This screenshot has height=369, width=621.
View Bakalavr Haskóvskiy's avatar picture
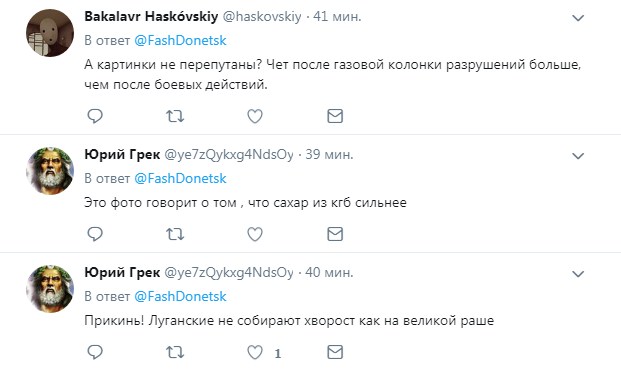coord(50,33)
